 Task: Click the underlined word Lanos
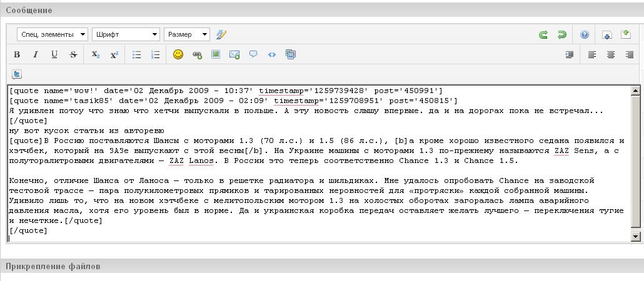coord(201,161)
